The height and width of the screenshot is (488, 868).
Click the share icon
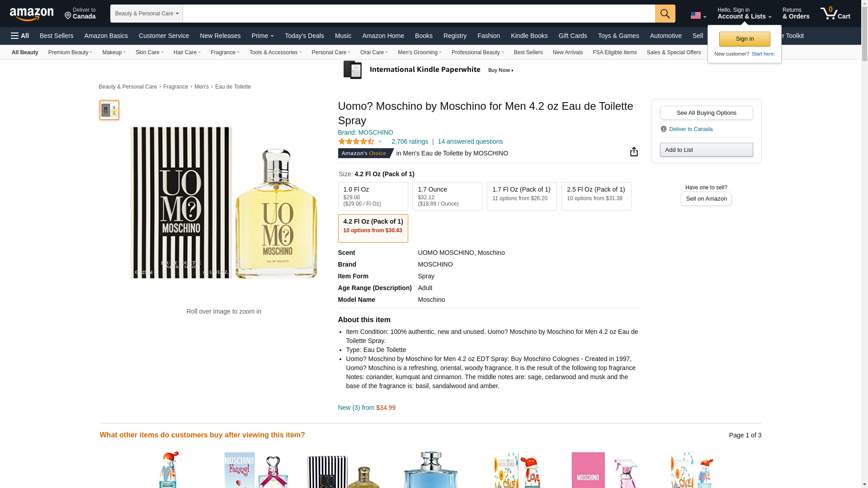634,152
